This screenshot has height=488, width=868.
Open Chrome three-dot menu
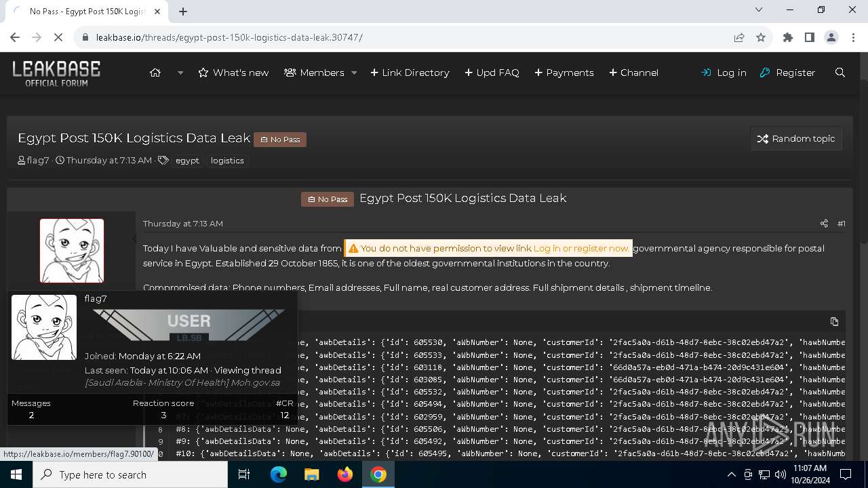click(x=853, y=37)
